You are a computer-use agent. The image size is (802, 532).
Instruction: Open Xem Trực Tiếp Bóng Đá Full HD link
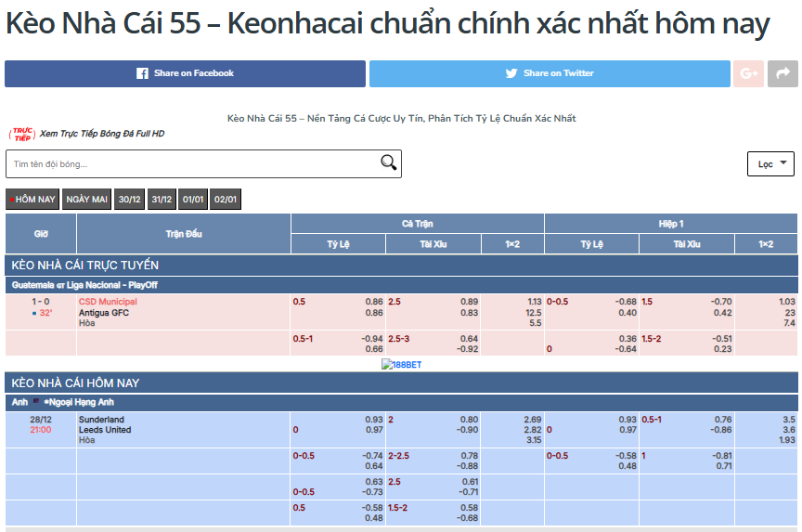pyautogui.click(x=102, y=134)
